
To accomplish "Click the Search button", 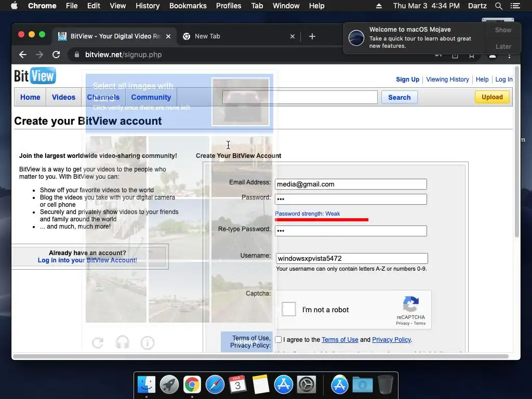I will [x=400, y=97].
